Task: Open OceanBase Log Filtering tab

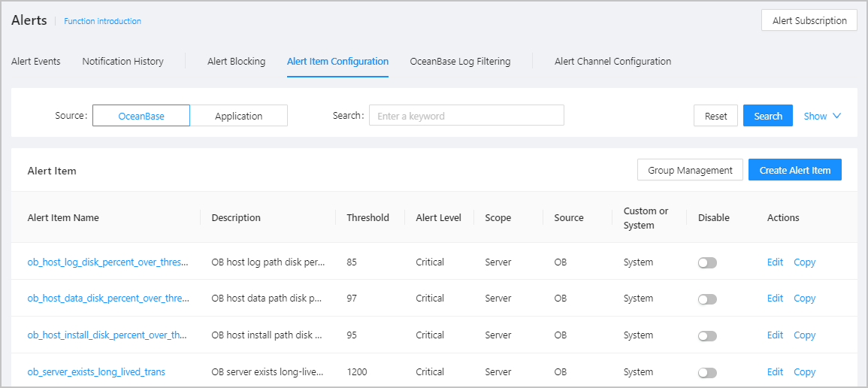Action: [x=460, y=62]
